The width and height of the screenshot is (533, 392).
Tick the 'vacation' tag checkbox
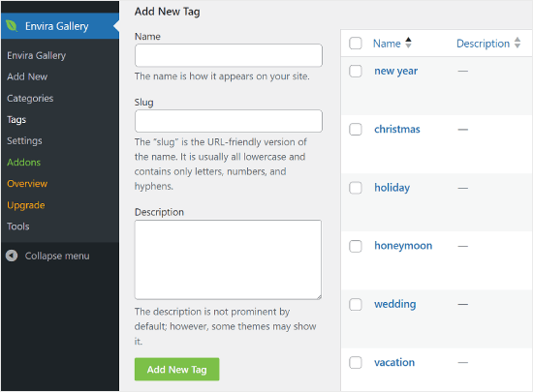pos(356,362)
